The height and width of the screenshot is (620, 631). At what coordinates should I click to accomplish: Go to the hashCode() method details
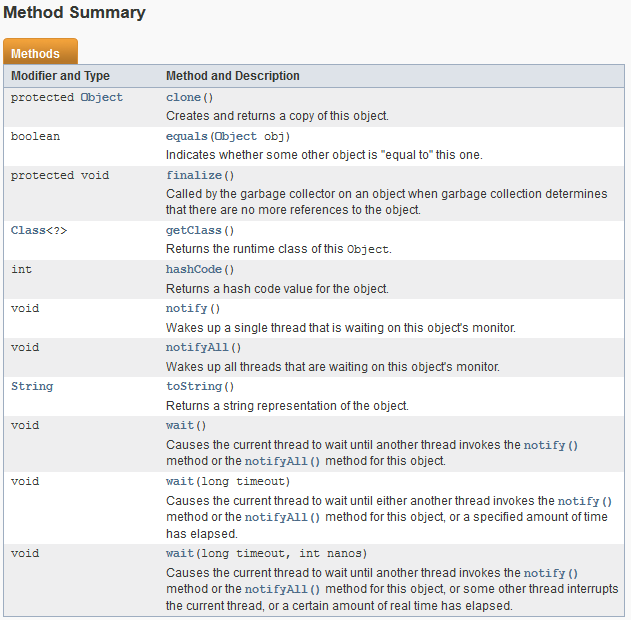pyautogui.click(x=194, y=269)
